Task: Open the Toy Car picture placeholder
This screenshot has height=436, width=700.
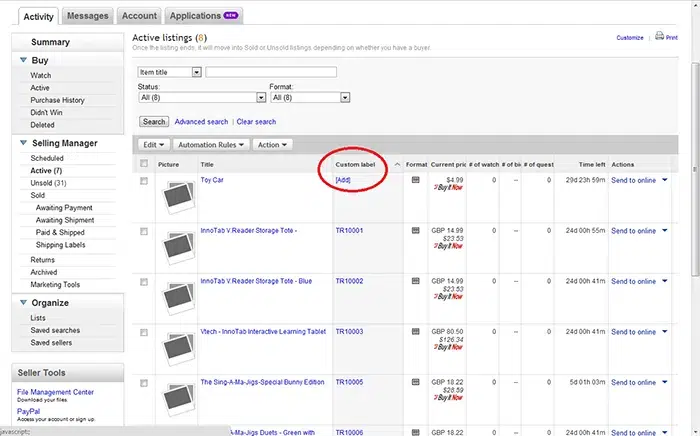Action: click(178, 197)
